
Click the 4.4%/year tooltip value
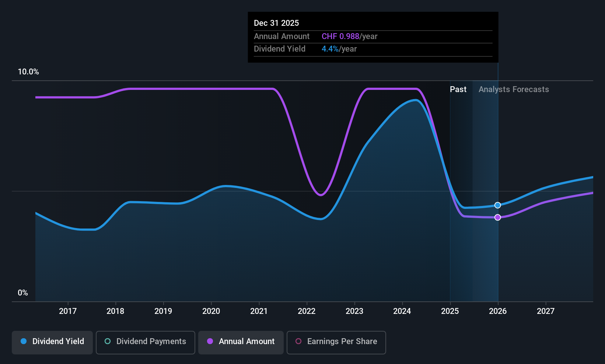(339, 49)
